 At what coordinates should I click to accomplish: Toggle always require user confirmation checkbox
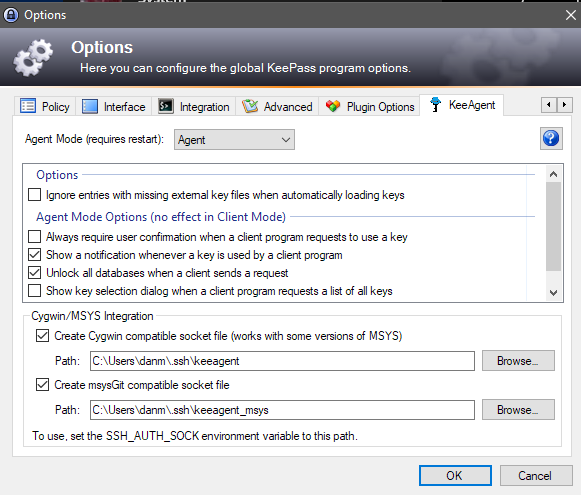[34, 236]
